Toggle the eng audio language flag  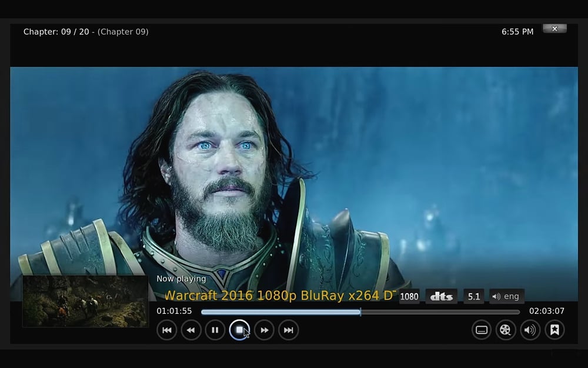(506, 296)
